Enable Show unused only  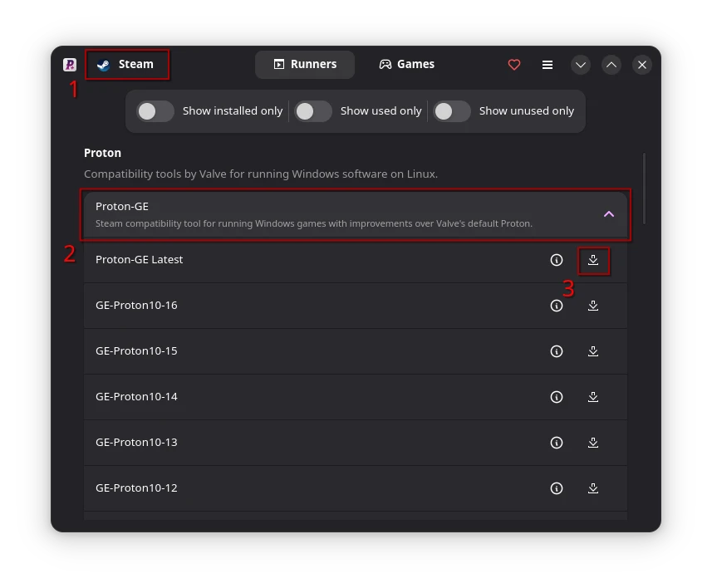(x=452, y=110)
